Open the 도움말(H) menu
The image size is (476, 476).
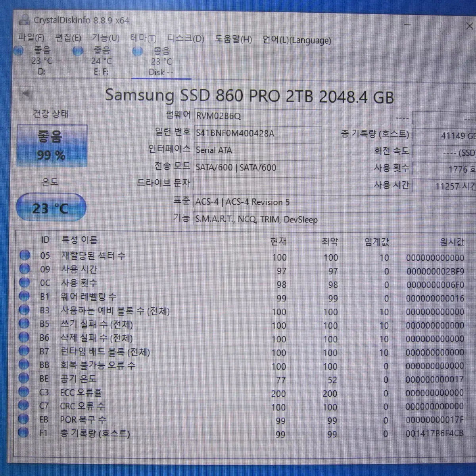point(233,39)
